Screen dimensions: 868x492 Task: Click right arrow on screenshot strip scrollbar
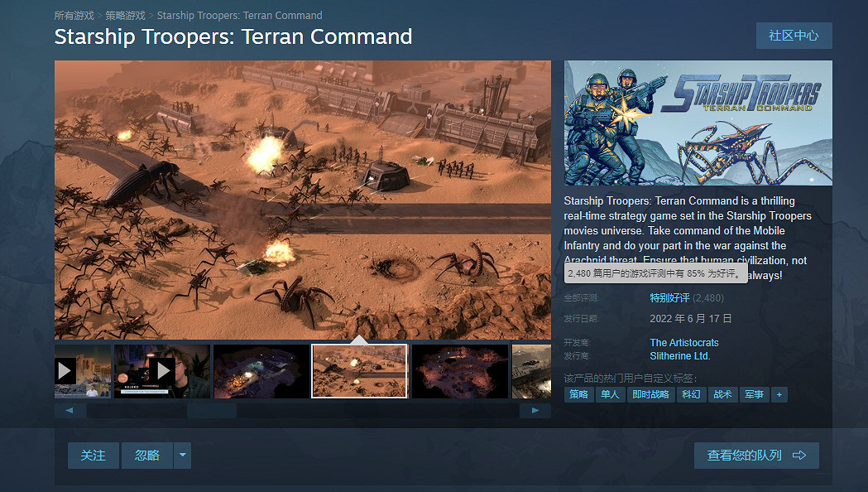pos(535,411)
